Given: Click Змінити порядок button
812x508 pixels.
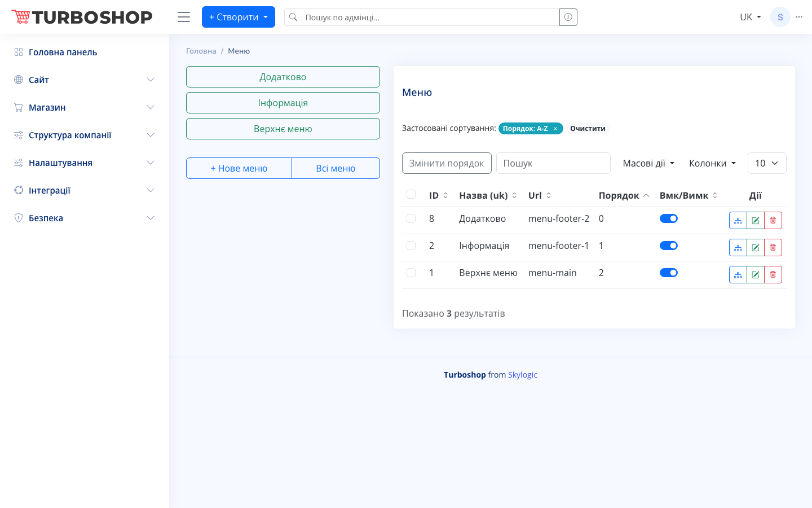Looking at the screenshot, I should click(447, 163).
